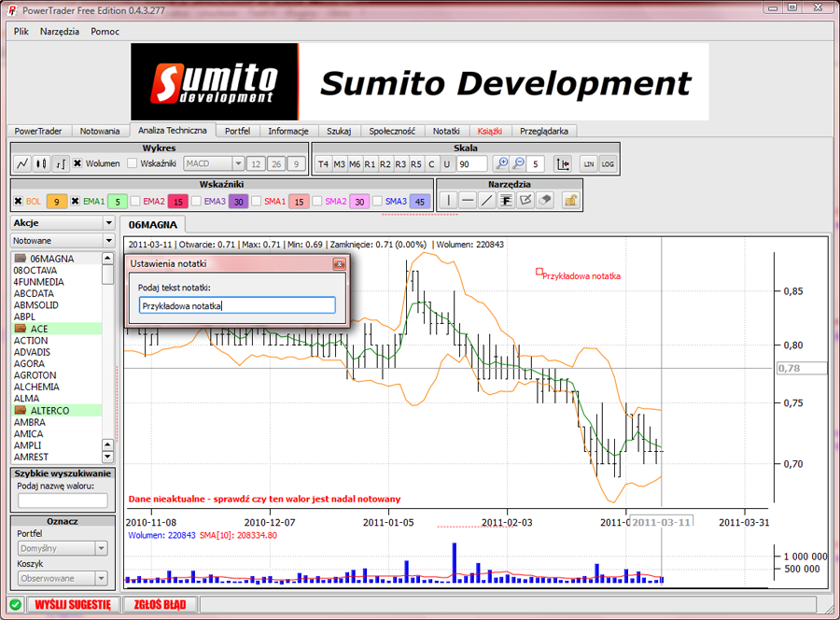Click the U scale button

point(447,164)
